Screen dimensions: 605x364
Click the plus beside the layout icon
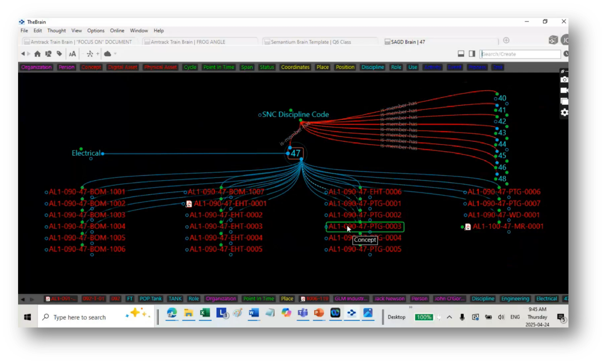[98, 54]
